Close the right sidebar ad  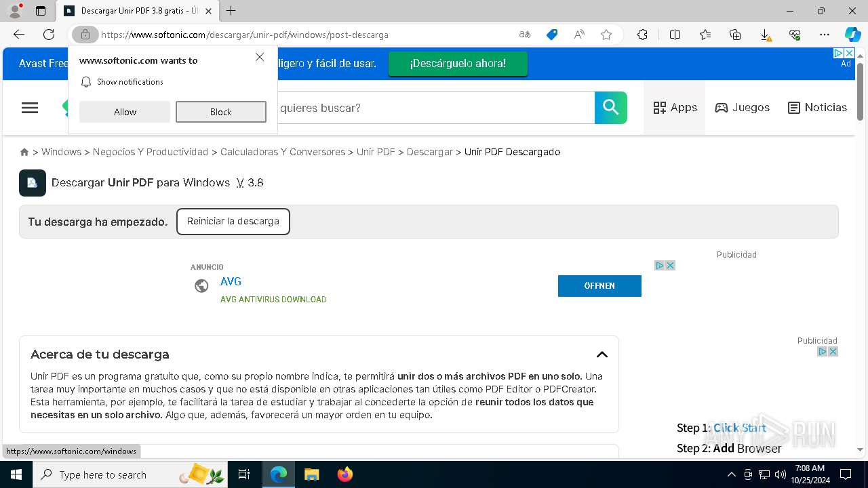pyautogui.click(x=833, y=352)
